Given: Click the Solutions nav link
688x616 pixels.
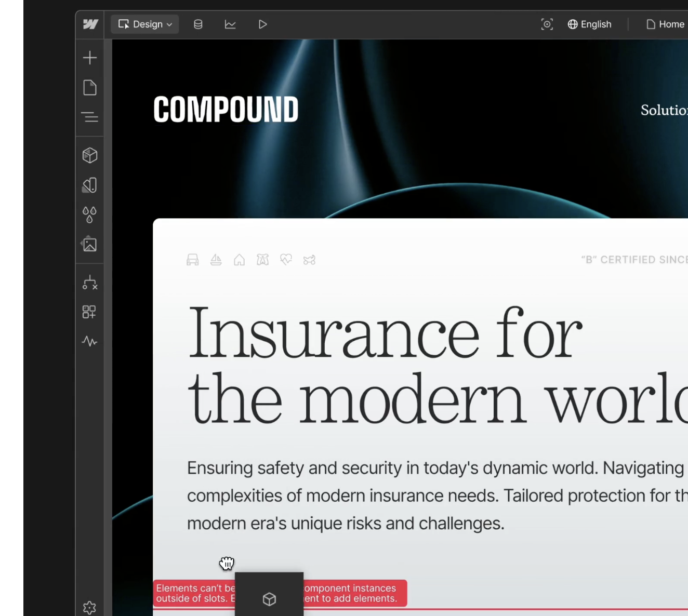Looking at the screenshot, I should tap(664, 110).
